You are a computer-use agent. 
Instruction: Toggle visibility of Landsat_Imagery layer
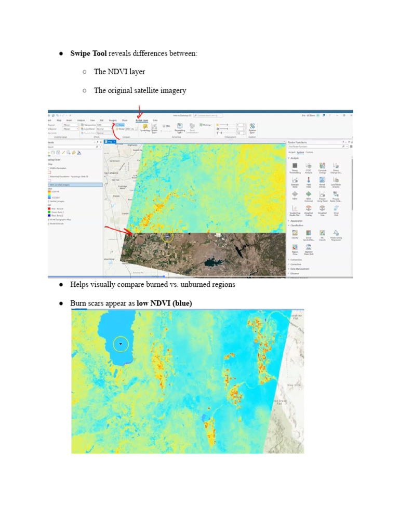[x=49, y=201]
